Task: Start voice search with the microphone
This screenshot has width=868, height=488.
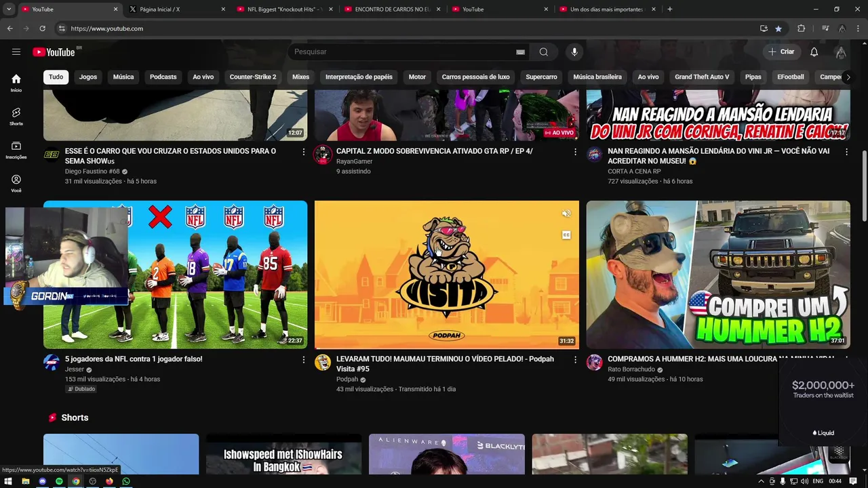Action: coord(574,52)
